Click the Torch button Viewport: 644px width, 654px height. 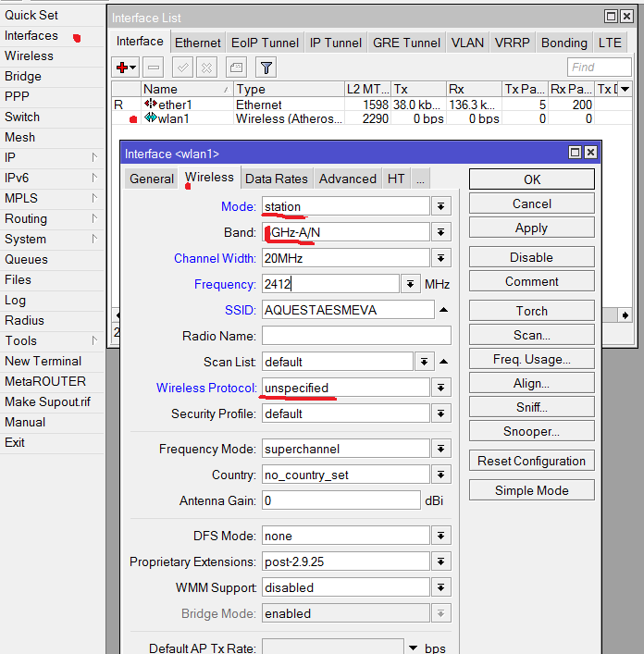tap(532, 311)
